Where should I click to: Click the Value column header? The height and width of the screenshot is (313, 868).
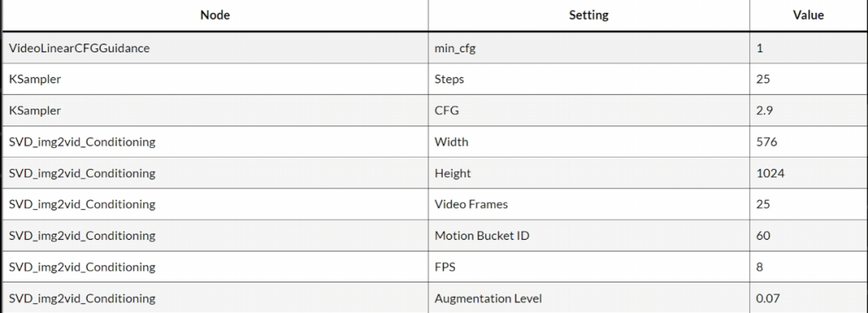(809, 15)
